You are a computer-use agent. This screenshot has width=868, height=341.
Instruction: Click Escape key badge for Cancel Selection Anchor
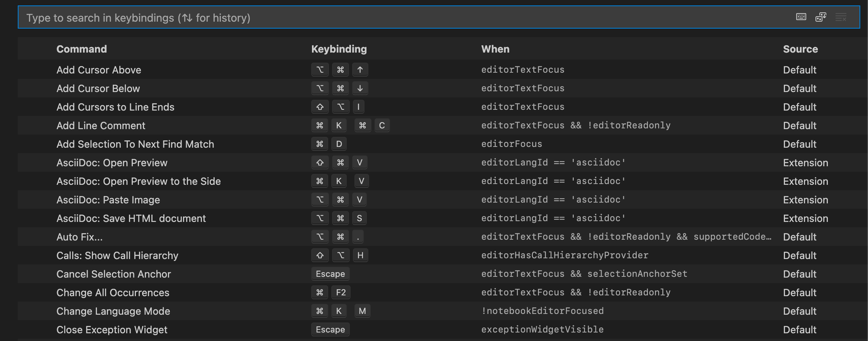[x=330, y=274]
